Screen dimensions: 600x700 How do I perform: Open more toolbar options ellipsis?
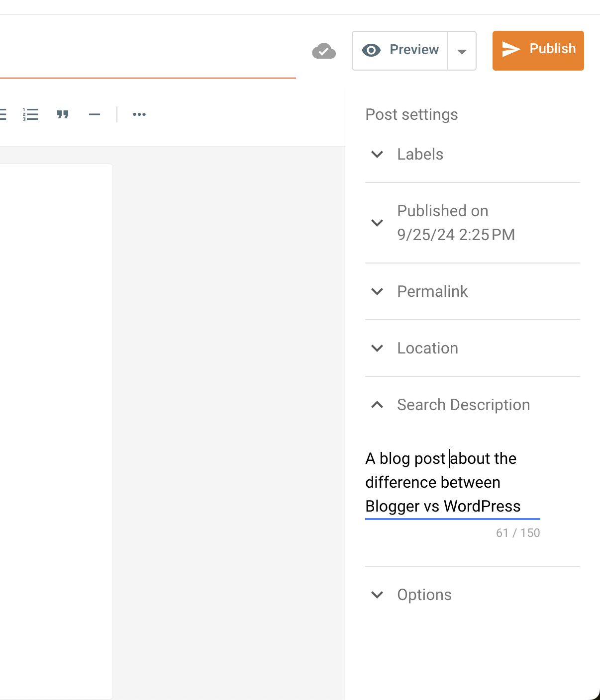tap(139, 114)
